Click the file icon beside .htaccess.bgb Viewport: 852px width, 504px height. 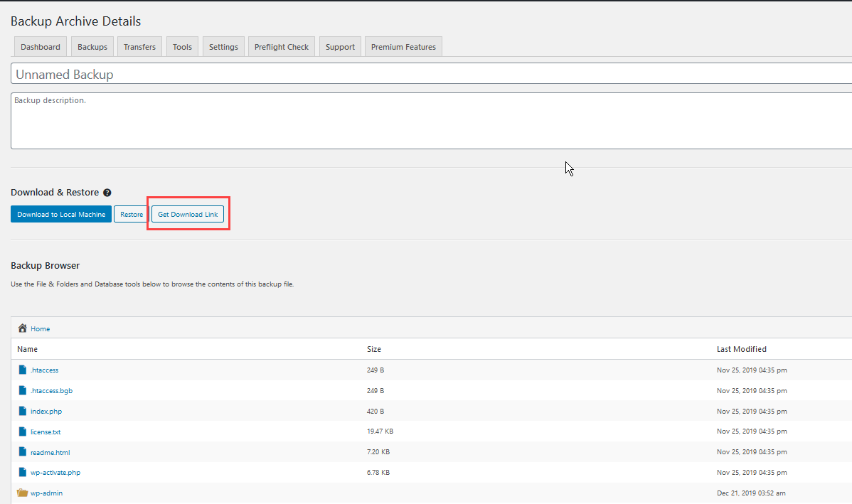(x=21, y=390)
